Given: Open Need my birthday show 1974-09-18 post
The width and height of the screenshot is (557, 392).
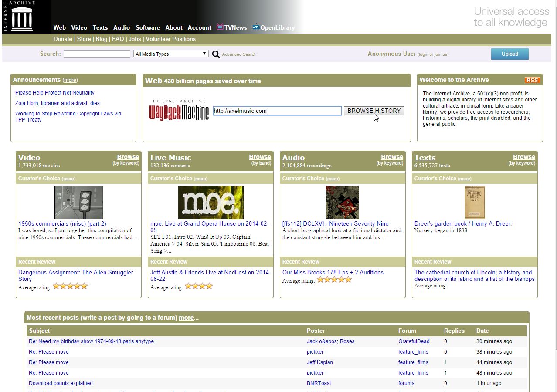Looking at the screenshot, I should [x=91, y=341].
